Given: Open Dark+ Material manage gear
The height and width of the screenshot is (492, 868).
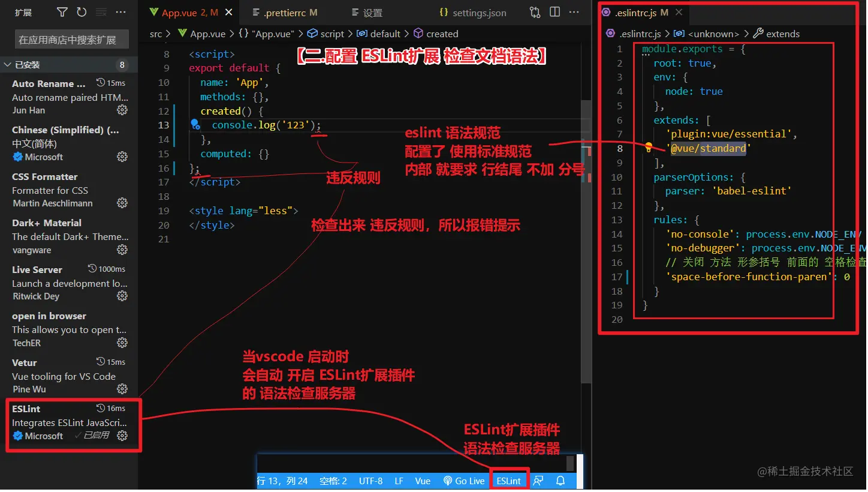Looking at the screenshot, I should (x=122, y=250).
